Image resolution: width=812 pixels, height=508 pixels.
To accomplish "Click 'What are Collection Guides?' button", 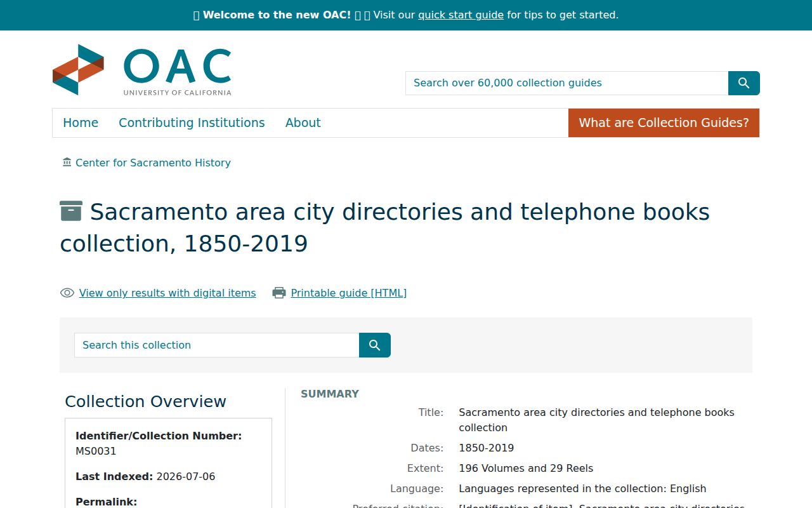I will click(664, 123).
